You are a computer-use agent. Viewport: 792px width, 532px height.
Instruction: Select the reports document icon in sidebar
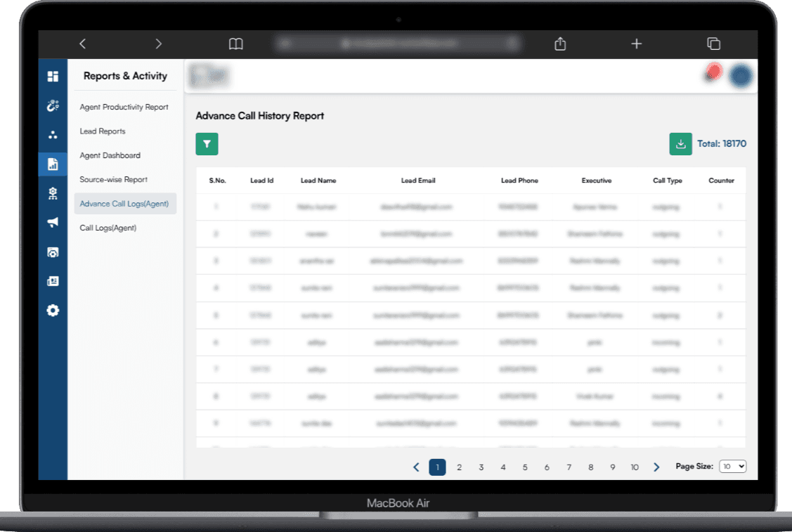52,163
